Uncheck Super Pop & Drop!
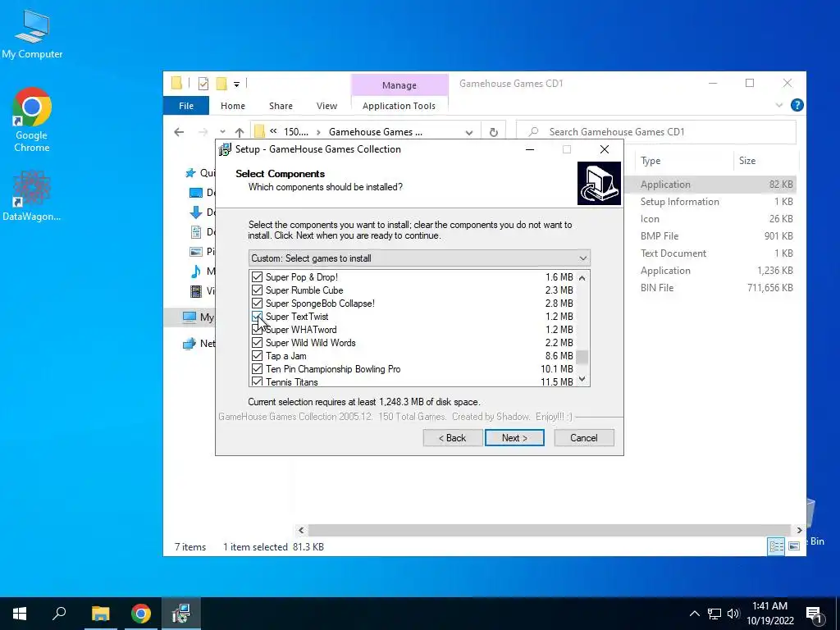Image resolution: width=840 pixels, height=630 pixels. click(x=257, y=277)
